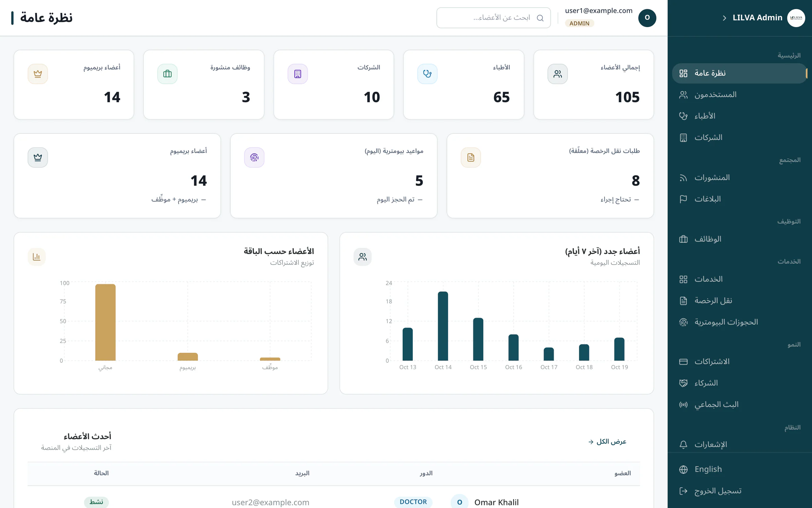Open the المستخدمون users sidebar item
This screenshot has width=812, height=508.
pos(740,95)
